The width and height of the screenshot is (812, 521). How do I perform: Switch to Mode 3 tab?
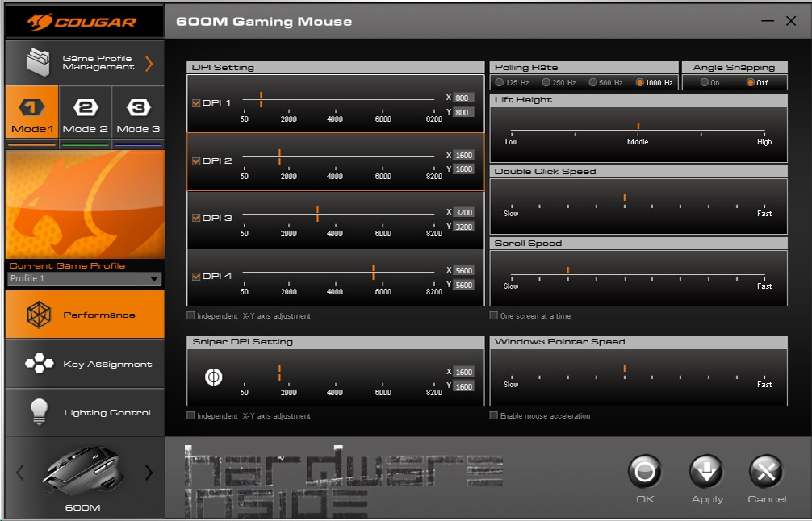tap(138, 112)
